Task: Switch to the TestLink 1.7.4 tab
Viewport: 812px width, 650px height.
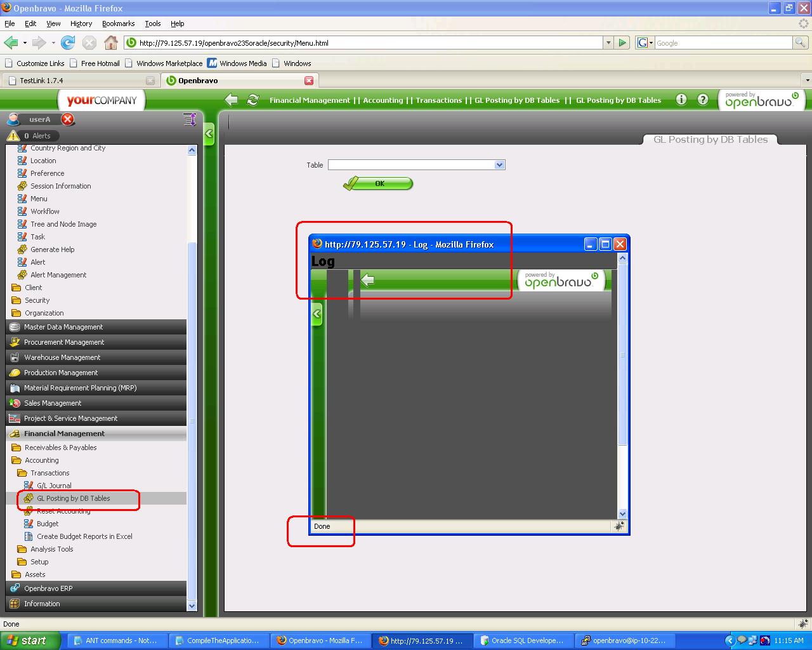Action: click(x=80, y=81)
